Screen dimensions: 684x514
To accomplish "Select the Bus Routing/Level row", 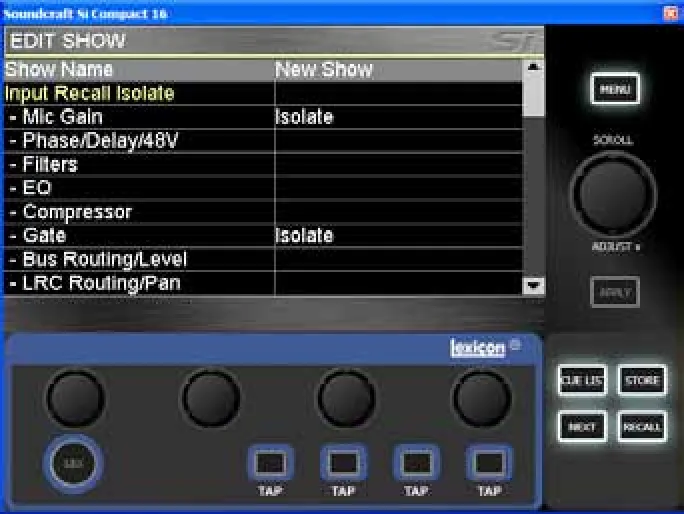I will click(x=263, y=259).
